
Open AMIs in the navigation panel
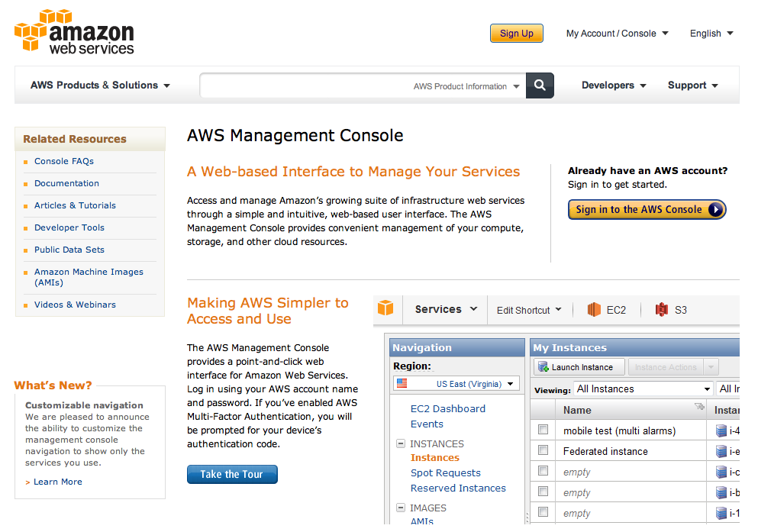pyautogui.click(x=422, y=521)
